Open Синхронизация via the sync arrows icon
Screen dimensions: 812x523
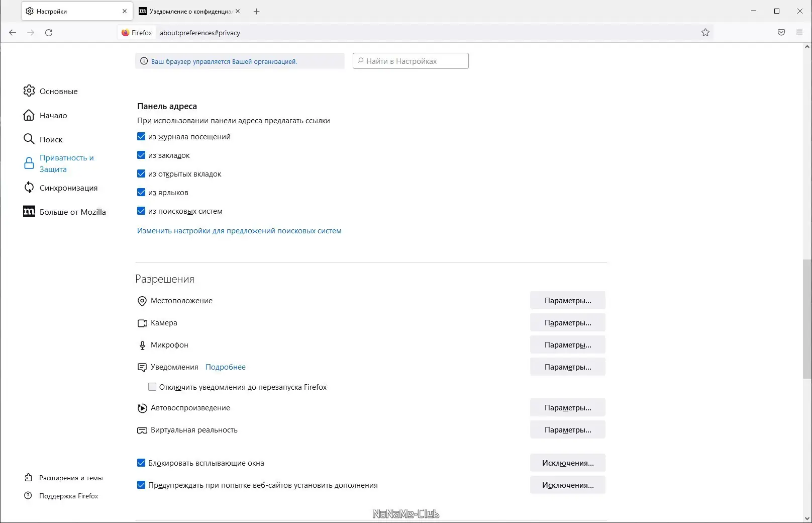click(x=29, y=187)
